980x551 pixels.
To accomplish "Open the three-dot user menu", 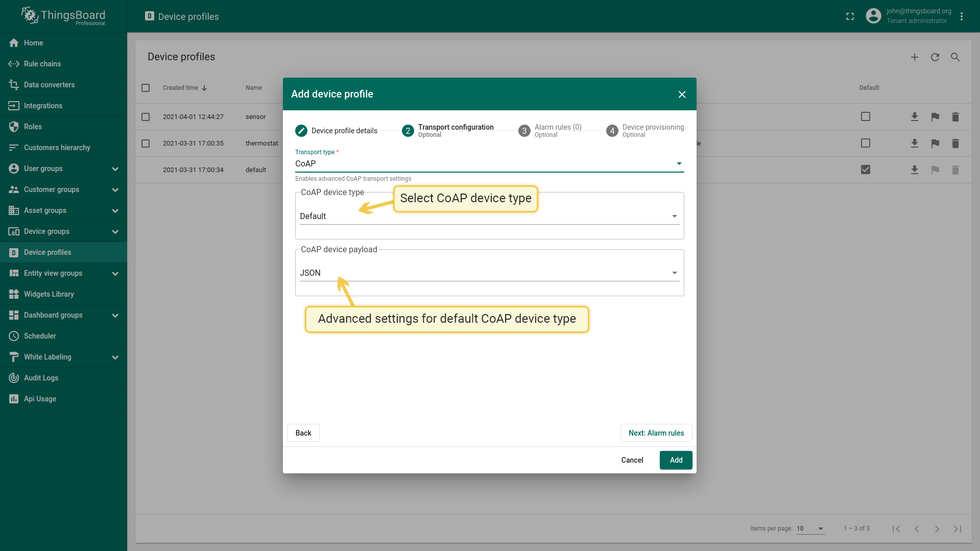I will 962,16.
